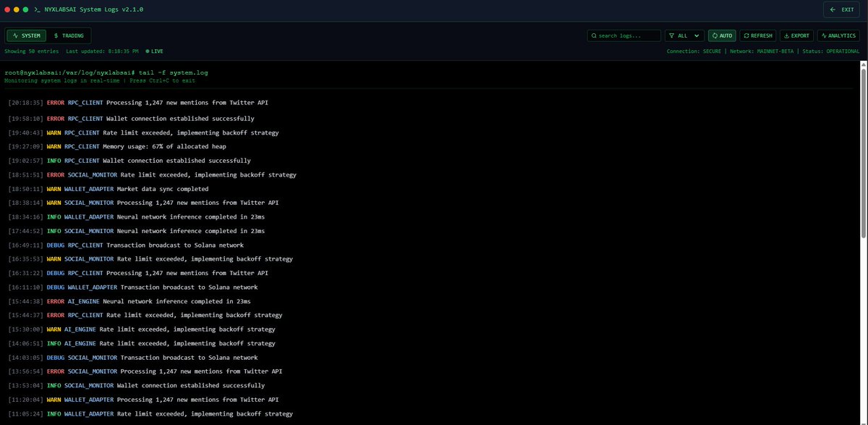Click the 'Showing 50 entries' text
Image resolution: width=868 pixels, height=425 pixels.
(x=32, y=51)
